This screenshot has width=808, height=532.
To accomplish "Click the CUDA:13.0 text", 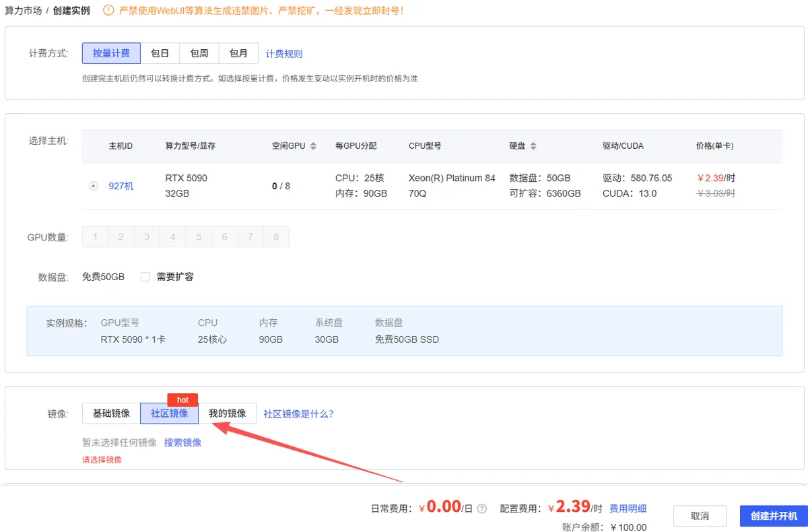I will pyautogui.click(x=630, y=193).
